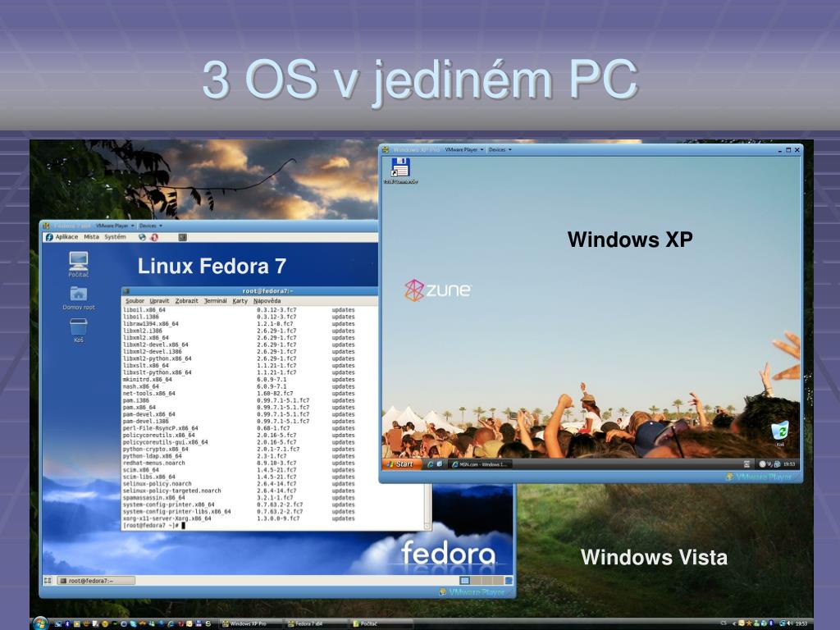The image size is (840, 630).
Task: Click the Fedora logo beside Aplikace
Action: tap(49, 237)
